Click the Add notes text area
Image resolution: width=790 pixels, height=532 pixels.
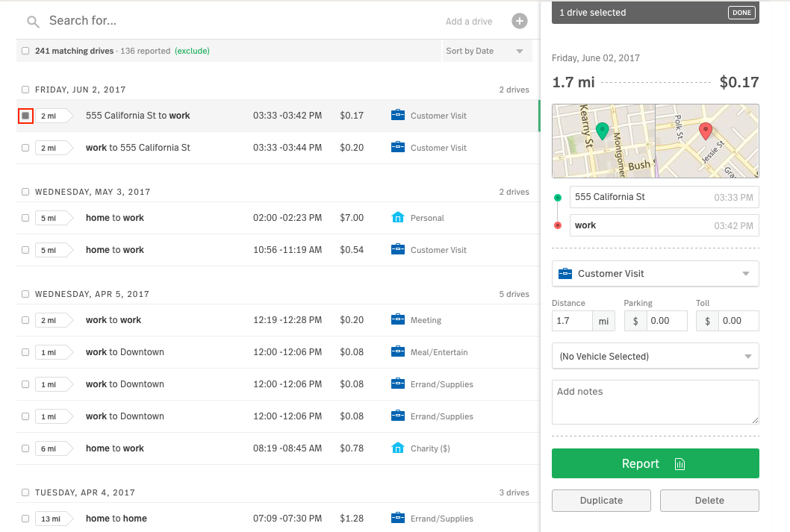(x=656, y=402)
